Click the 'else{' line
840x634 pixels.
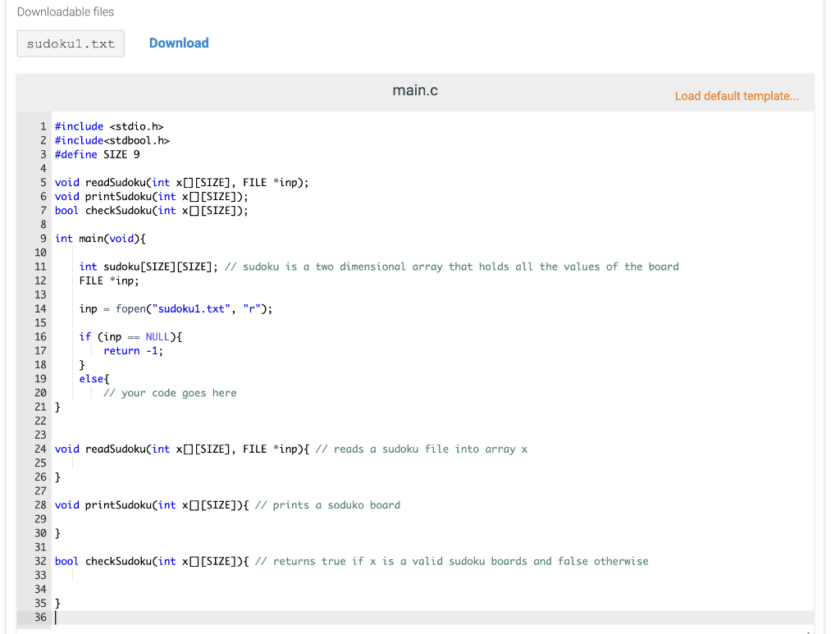[x=94, y=379]
